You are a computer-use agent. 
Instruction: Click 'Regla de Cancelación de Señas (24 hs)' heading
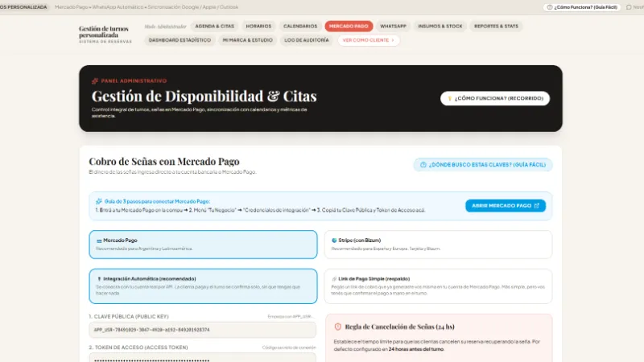click(399, 327)
